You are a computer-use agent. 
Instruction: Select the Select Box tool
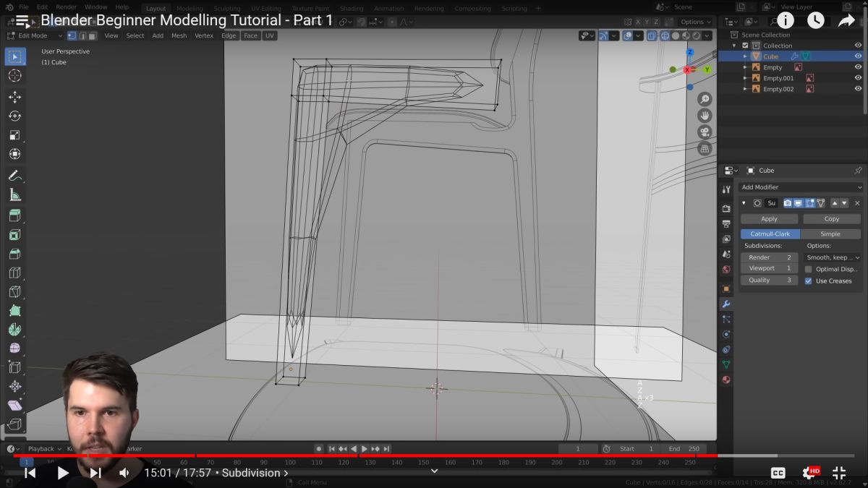[15, 56]
